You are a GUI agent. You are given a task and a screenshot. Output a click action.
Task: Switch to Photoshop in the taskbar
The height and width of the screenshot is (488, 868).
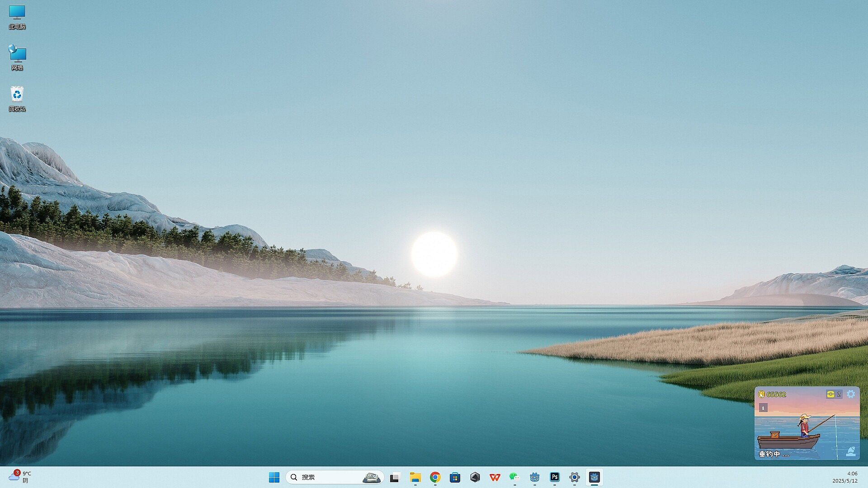click(554, 477)
